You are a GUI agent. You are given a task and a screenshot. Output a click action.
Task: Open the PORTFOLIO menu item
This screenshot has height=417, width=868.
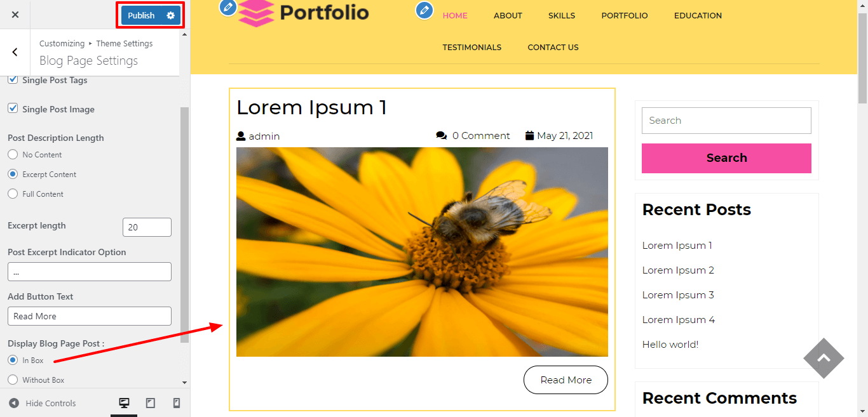pyautogui.click(x=625, y=16)
